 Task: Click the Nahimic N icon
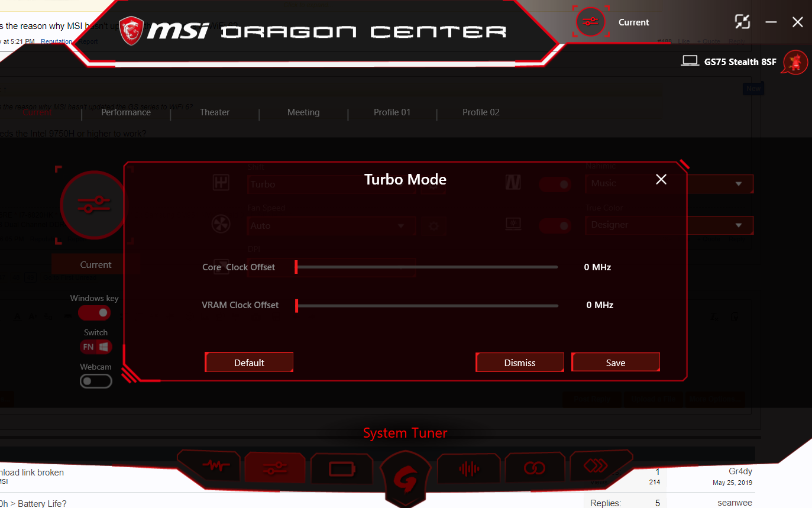click(x=513, y=183)
